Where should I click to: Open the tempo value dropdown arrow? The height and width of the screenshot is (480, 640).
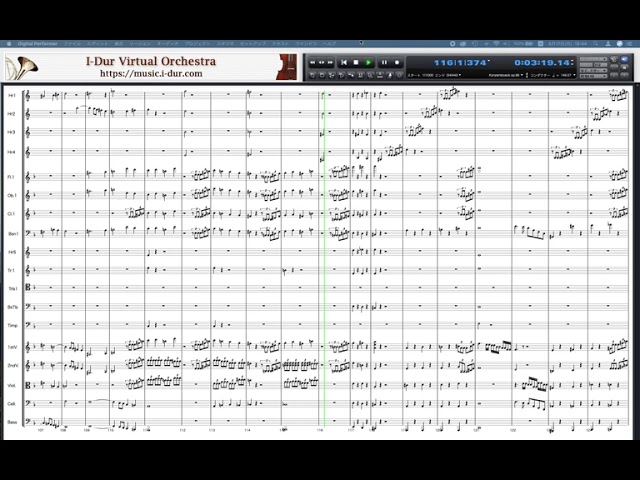coord(574,76)
